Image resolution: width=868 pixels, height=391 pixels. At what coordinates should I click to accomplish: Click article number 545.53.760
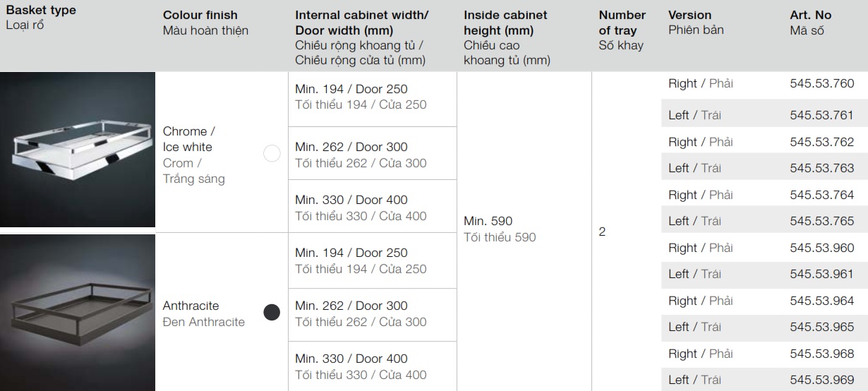[x=821, y=84]
